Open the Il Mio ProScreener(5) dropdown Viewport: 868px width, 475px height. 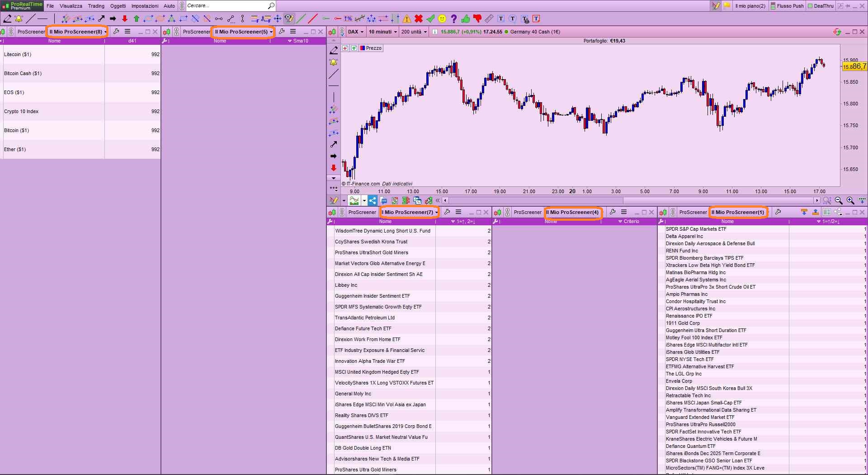click(x=243, y=32)
